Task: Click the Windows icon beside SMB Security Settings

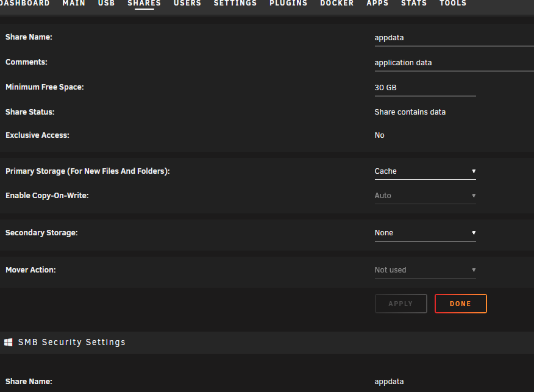Action: (9, 342)
